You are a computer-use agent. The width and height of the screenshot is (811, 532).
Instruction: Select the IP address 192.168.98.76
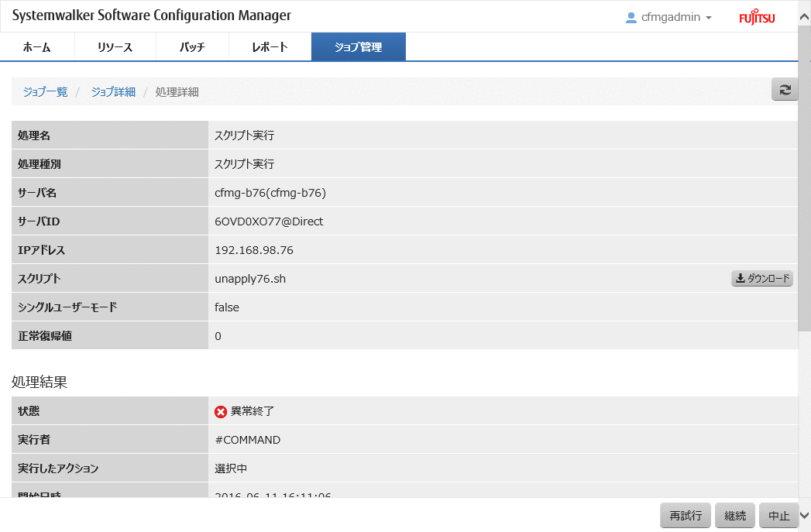point(254,250)
